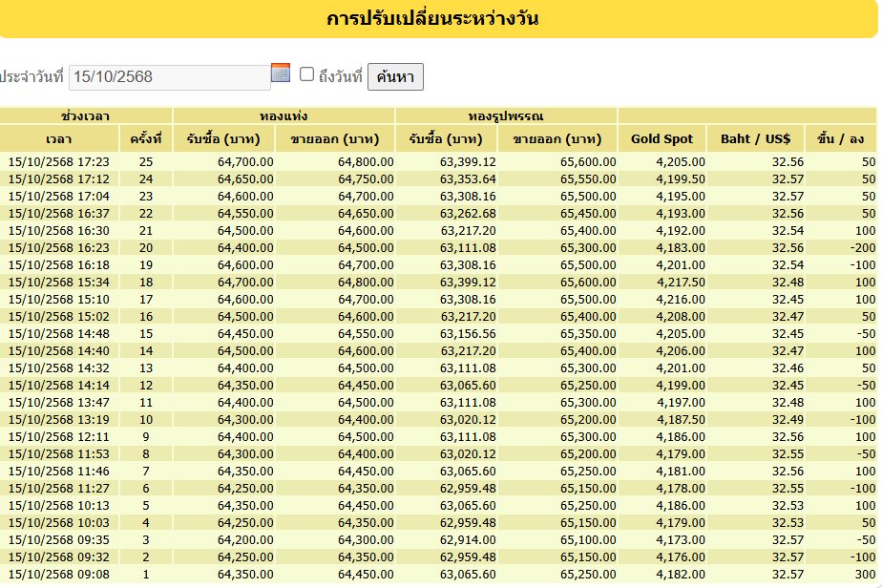Click gold bar buy price 64,200.00
This screenshot has width=882, height=588.
pyautogui.click(x=245, y=539)
